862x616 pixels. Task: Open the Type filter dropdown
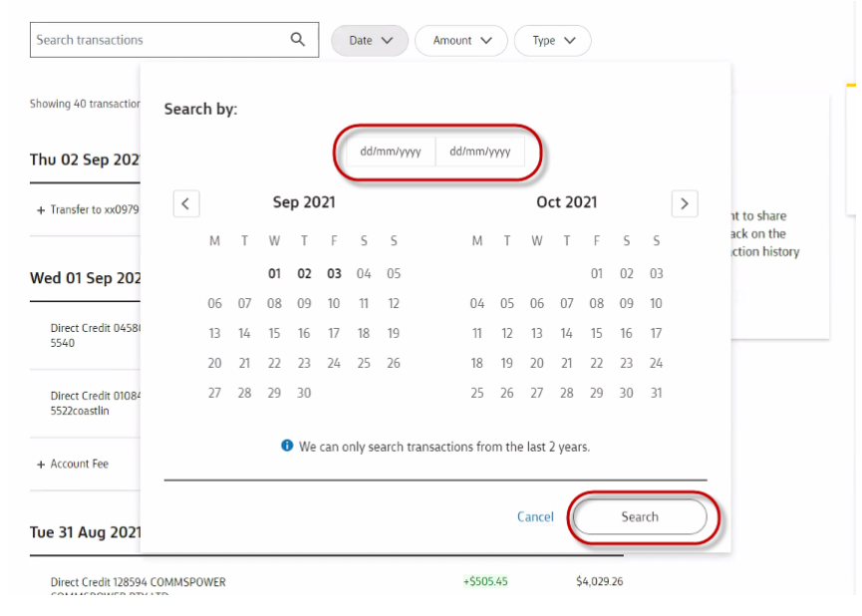coord(553,41)
